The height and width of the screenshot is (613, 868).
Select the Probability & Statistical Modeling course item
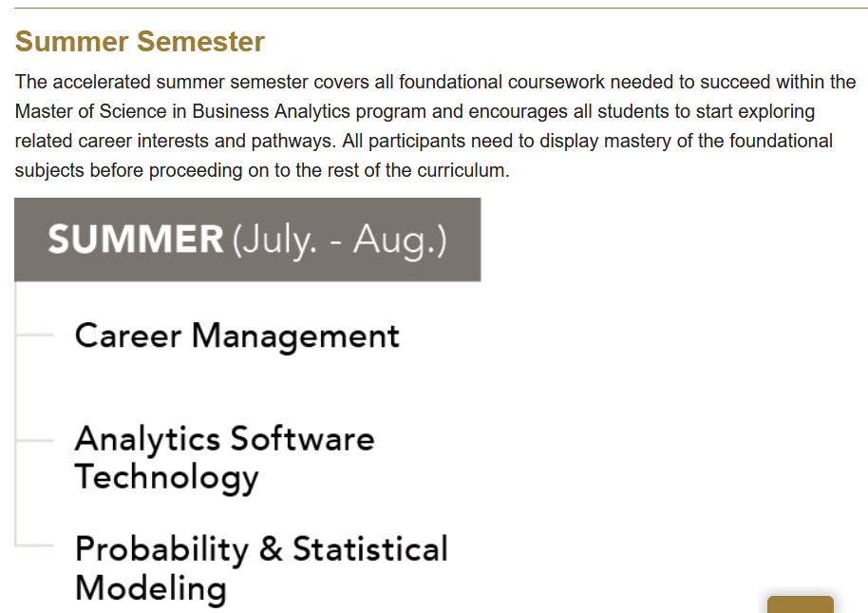tap(261, 568)
